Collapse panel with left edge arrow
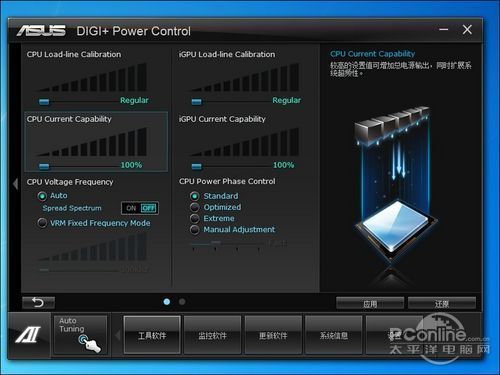Viewport: 500px width, 375px height. (15, 184)
